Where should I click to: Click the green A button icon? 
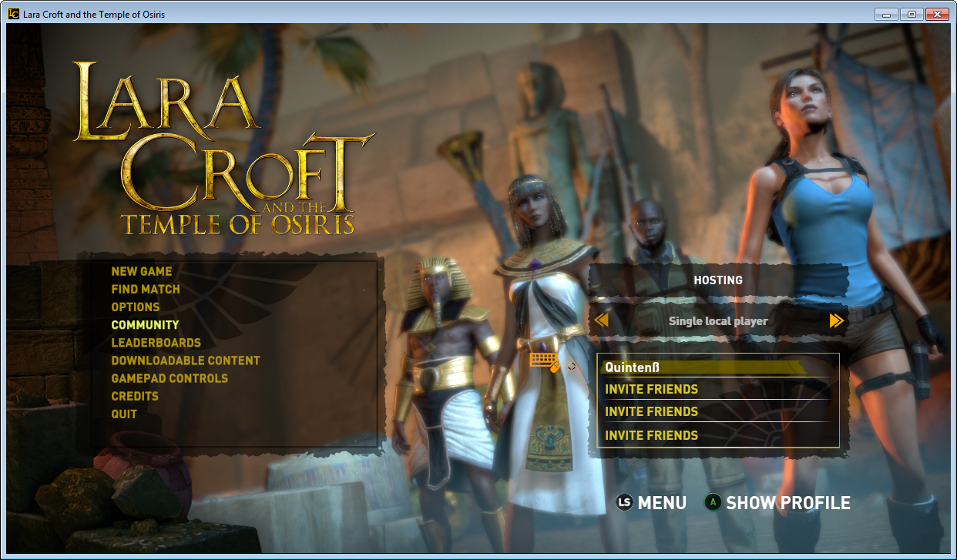pyautogui.click(x=714, y=503)
